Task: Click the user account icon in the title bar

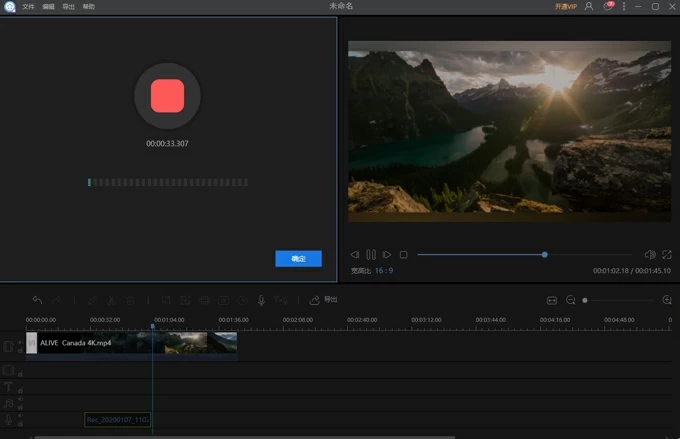Action: (589, 6)
